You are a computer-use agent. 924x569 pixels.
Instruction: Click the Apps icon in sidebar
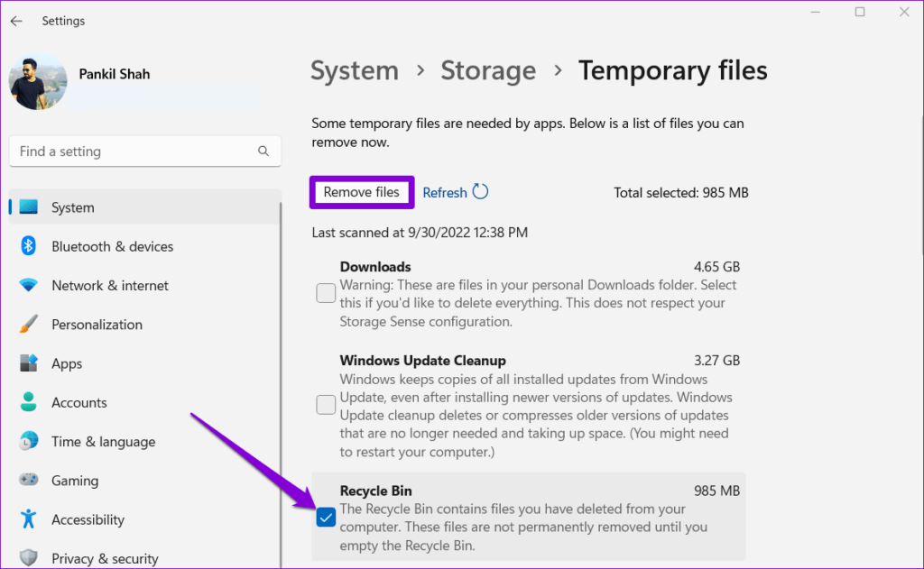(28, 363)
